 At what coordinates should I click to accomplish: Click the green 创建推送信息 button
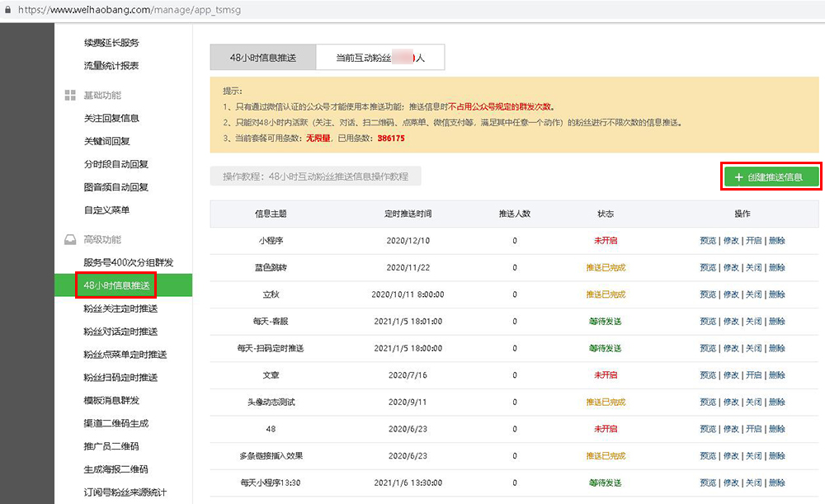click(x=771, y=177)
